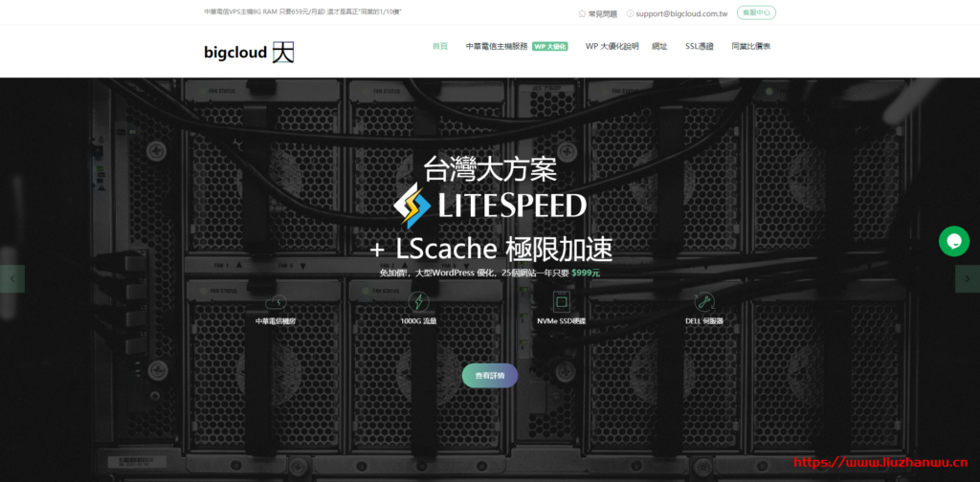Image resolution: width=980 pixels, height=482 pixels.
Task: Click the 常見問題 link at the top
Action: point(597,13)
